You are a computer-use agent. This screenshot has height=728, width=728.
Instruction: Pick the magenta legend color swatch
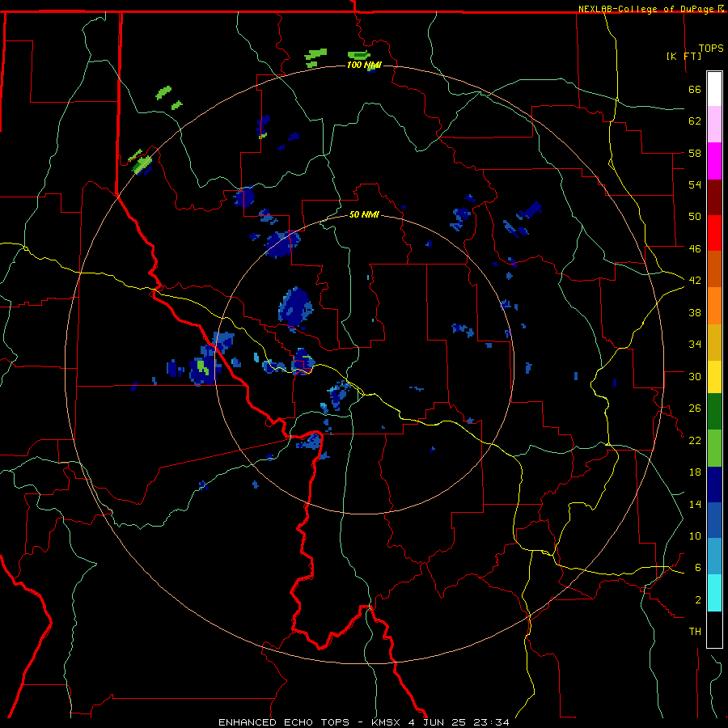pyautogui.click(x=714, y=161)
